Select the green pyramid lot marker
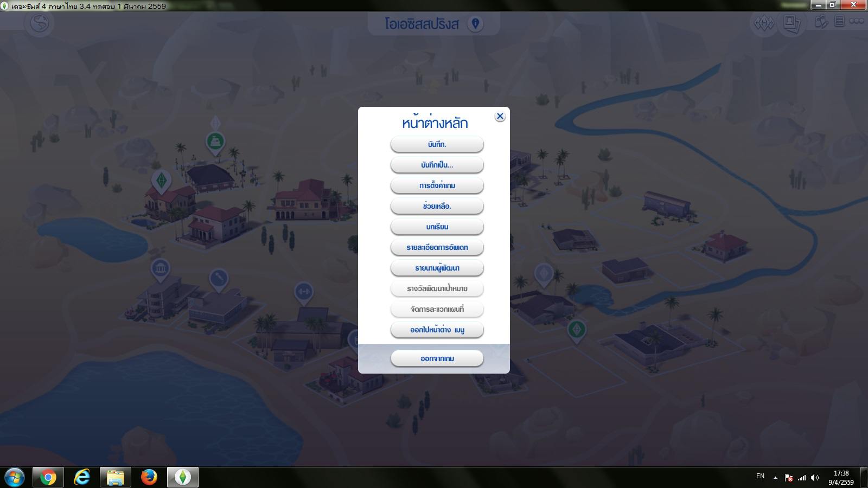868x488 pixels. click(x=215, y=143)
